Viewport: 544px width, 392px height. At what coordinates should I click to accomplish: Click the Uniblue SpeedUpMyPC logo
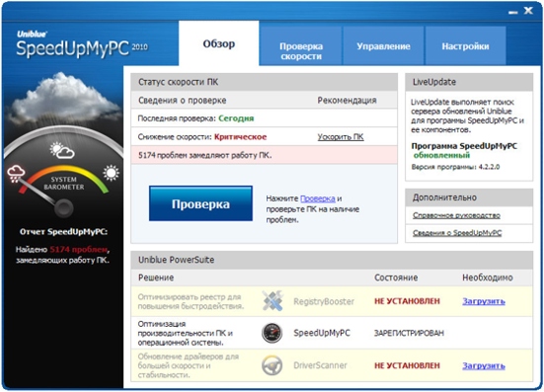(x=82, y=44)
